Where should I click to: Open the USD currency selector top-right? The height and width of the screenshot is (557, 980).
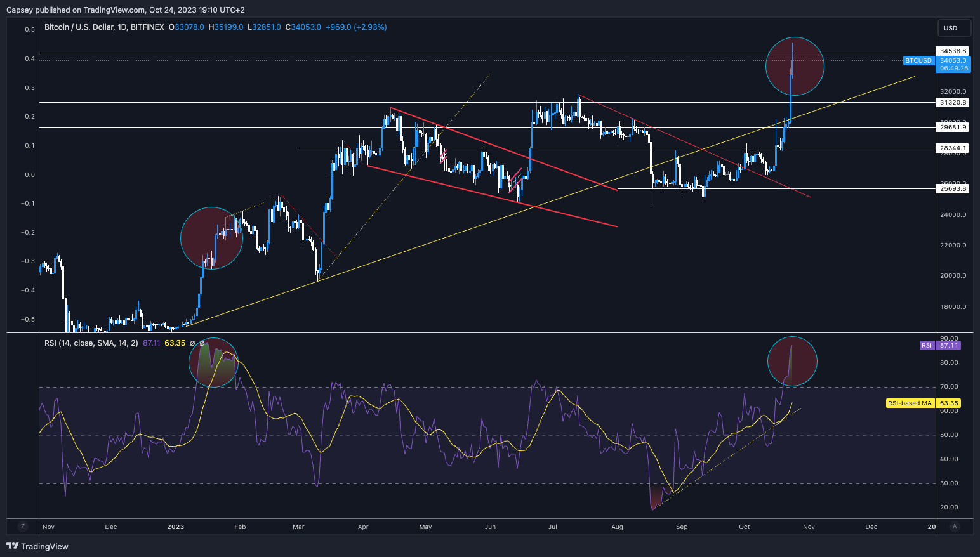[954, 27]
